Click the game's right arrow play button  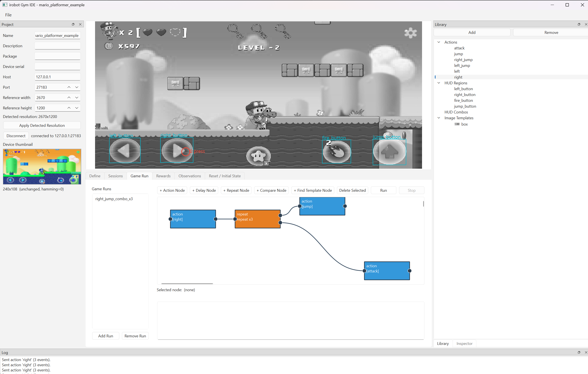177,151
